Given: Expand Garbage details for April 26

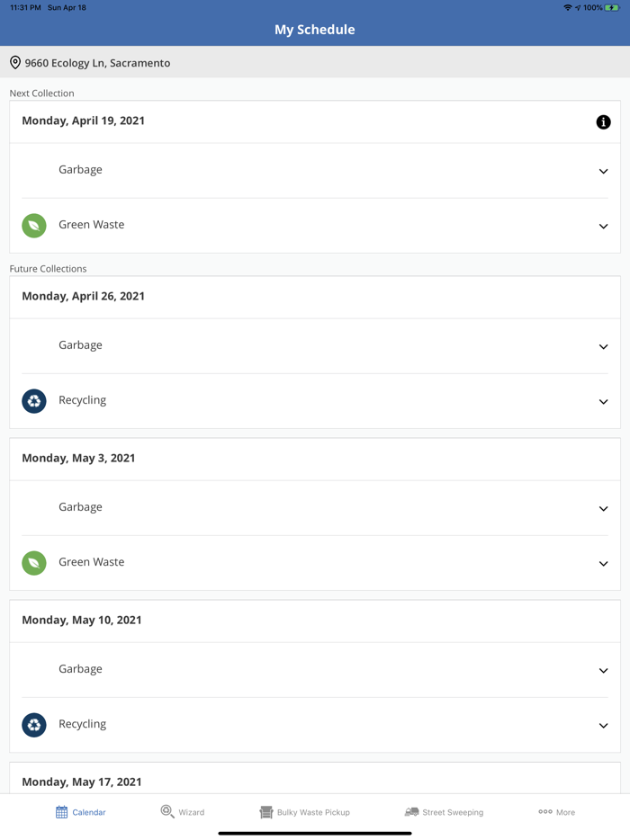Looking at the screenshot, I should (603, 346).
